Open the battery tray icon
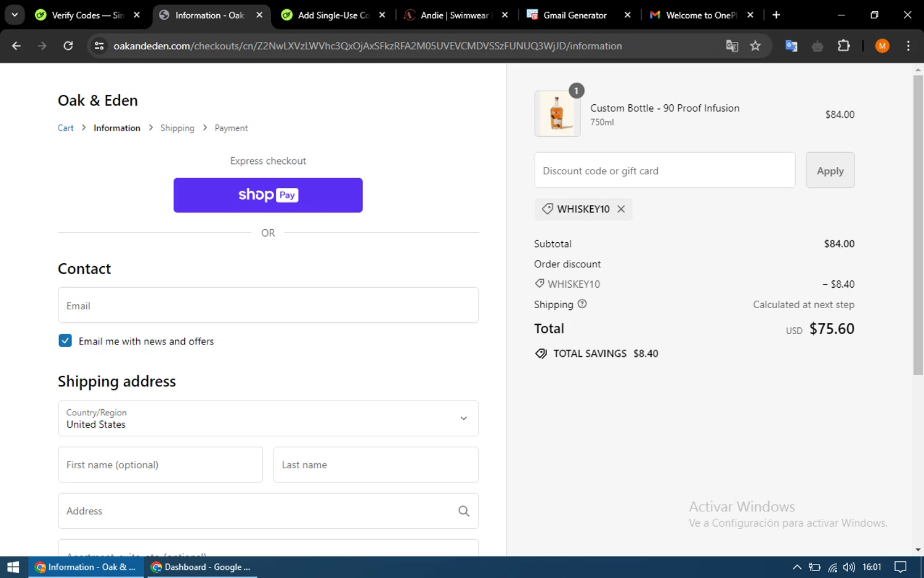Viewport: 924px width, 578px height. (814, 567)
